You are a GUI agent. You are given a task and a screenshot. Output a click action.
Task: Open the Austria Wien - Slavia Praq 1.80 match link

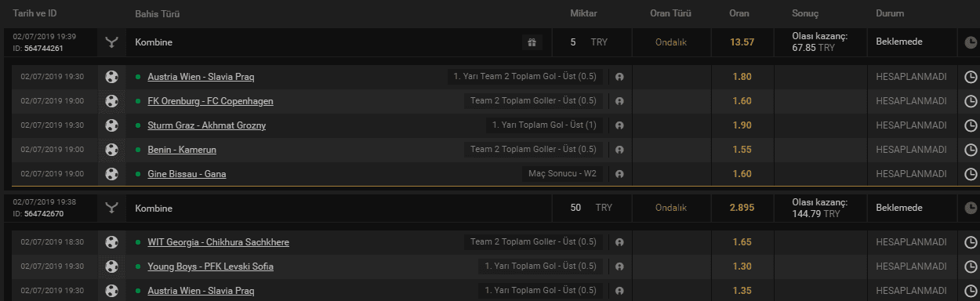tap(201, 77)
